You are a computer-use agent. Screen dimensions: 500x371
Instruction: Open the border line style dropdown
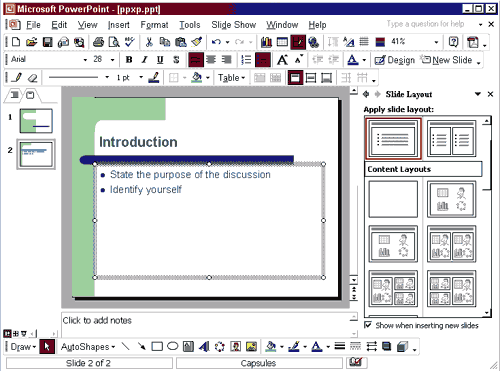click(107, 78)
